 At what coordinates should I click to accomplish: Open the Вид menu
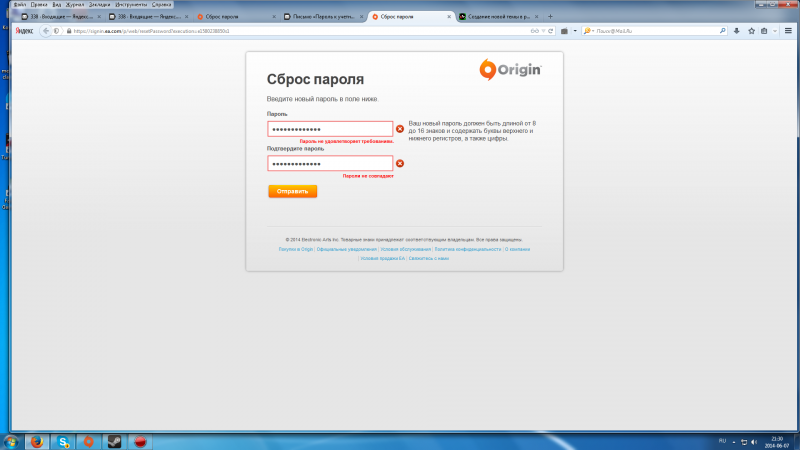[x=57, y=5]
